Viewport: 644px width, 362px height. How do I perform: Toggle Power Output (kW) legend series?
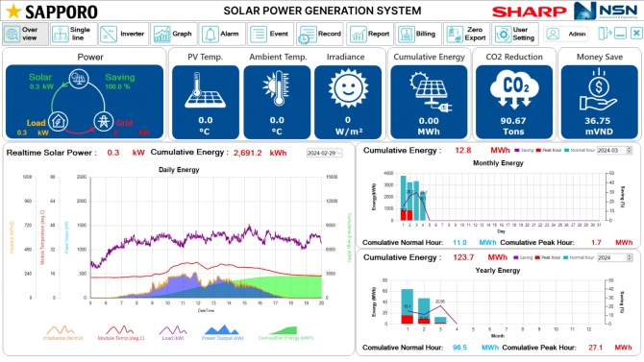(x=222, y=332)
